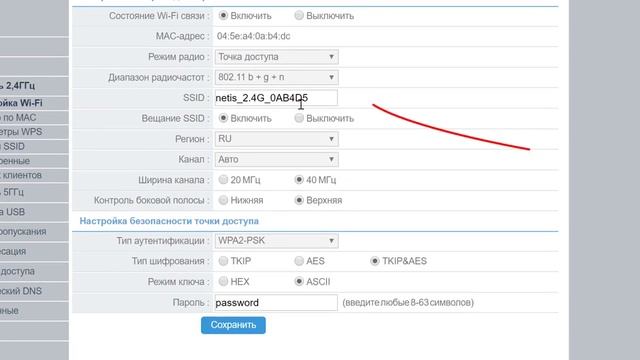640x360 pixels.
Task: Open the Режим радио dropdown
Action: [x=276, y=57]
